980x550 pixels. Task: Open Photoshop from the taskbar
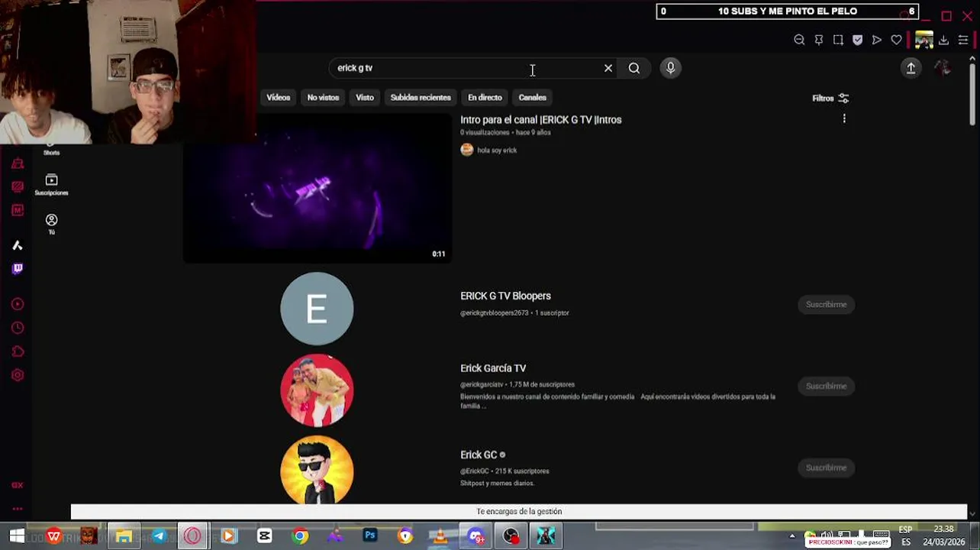(370, 536)
